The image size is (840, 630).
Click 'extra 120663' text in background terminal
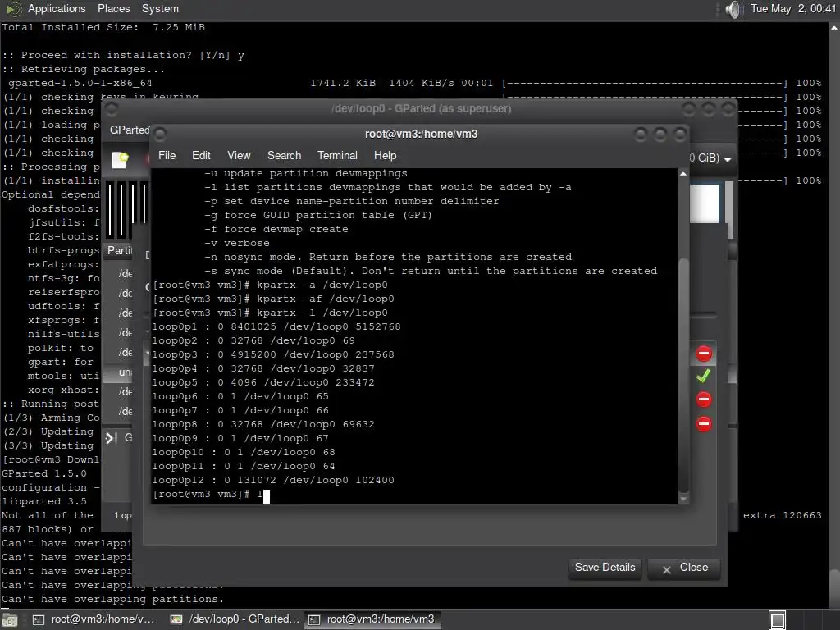tap(782, 515)
